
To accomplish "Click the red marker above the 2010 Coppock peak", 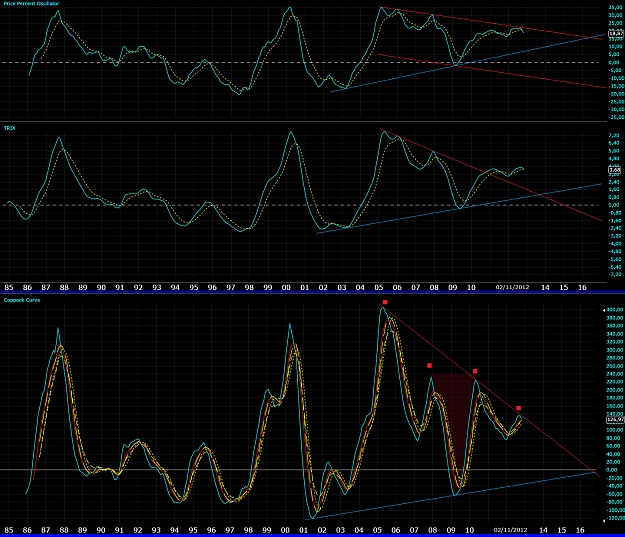I will tap(475, 371).
